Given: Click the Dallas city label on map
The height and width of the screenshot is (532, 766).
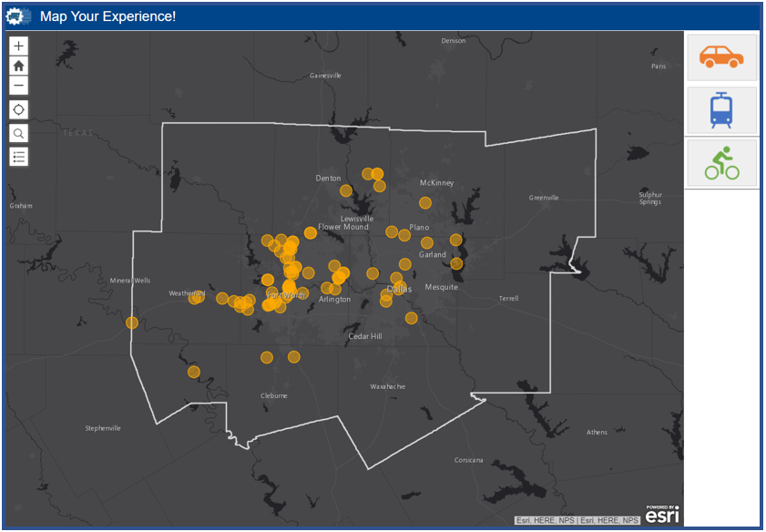Looking at the screenshot, I should coord(399,289).
